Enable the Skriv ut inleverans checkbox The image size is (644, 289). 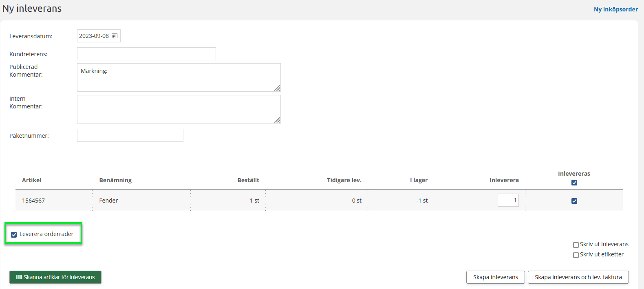[576, 245]
